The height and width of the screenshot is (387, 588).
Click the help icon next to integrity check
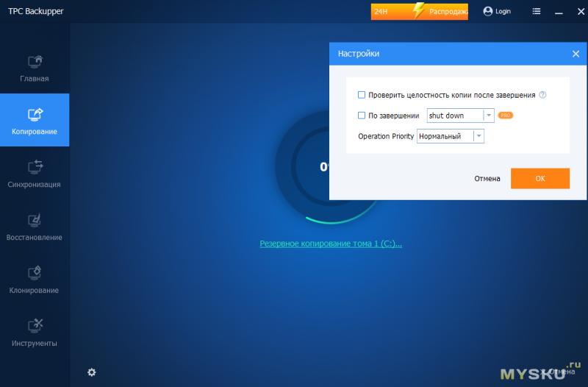point(542,95)
